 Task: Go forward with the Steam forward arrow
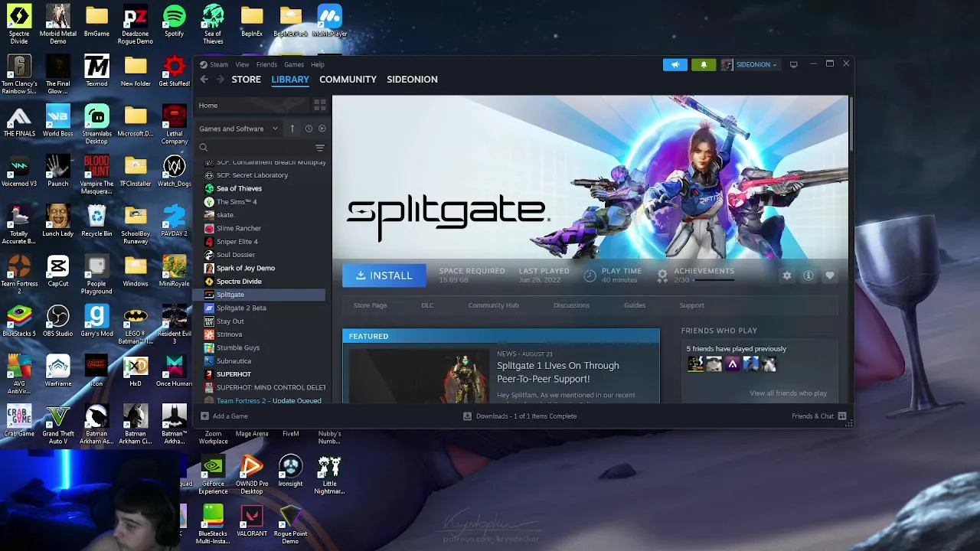click(x=220, y=80)
